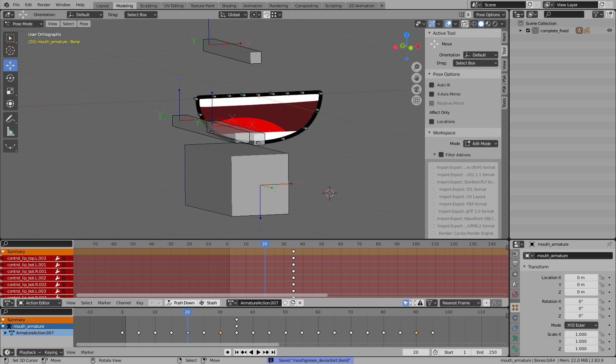Screen dimensions: 616x364
Task: Open the Nearest Frame snapping dropdown
Action: [460, 303]
